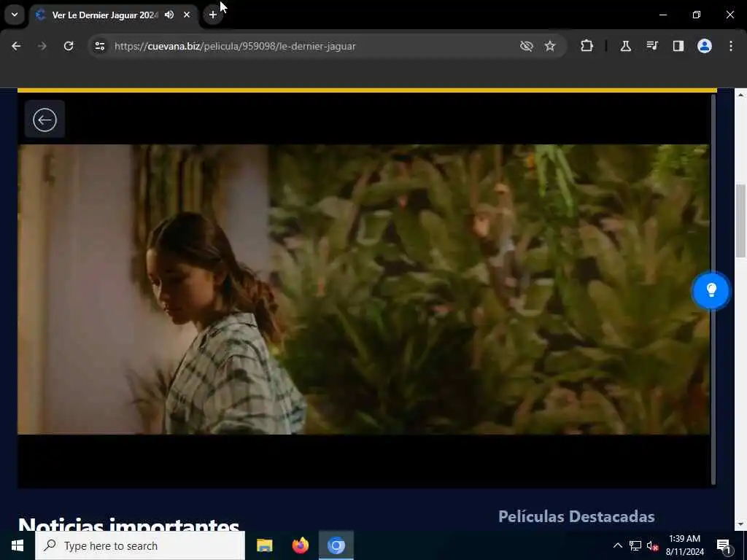Restore down the Chrome window
This screenshot has height=560, width=747.
[x=697, y=15]
